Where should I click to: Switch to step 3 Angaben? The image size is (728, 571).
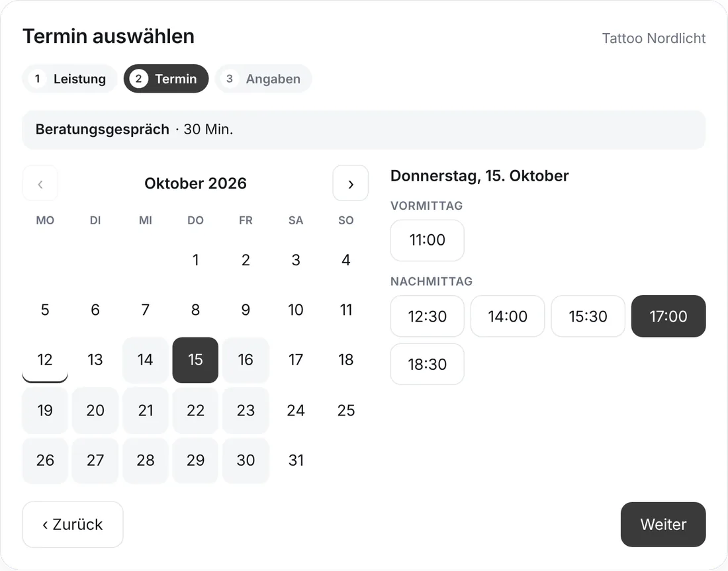coord(263,79)
